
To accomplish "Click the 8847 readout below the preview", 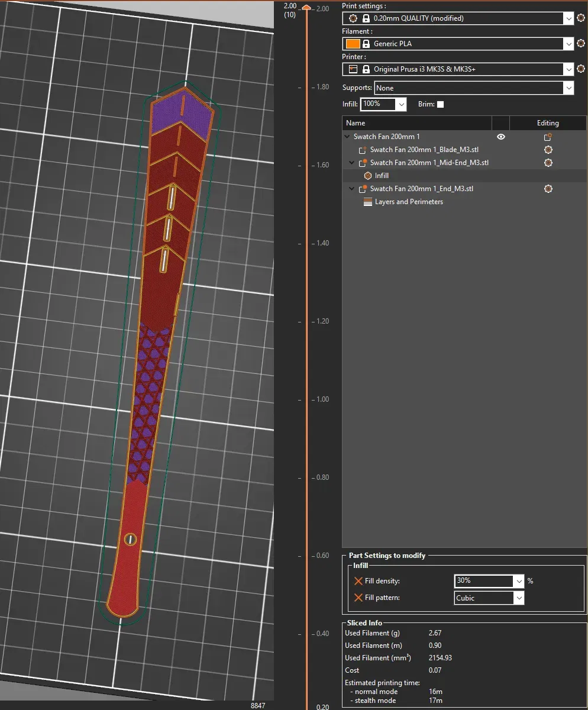I will pyautogui.click(x=258, y=706).
